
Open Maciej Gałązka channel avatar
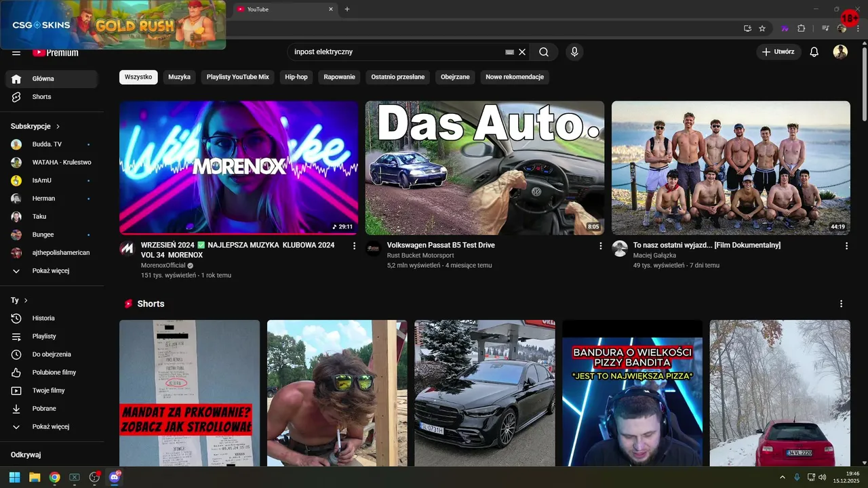coord(619,248)
